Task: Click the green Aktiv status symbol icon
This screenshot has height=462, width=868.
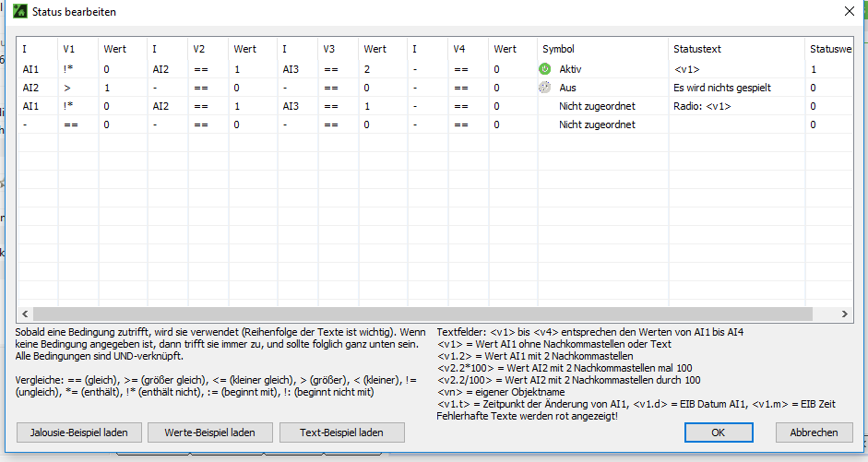Action: 545,69
